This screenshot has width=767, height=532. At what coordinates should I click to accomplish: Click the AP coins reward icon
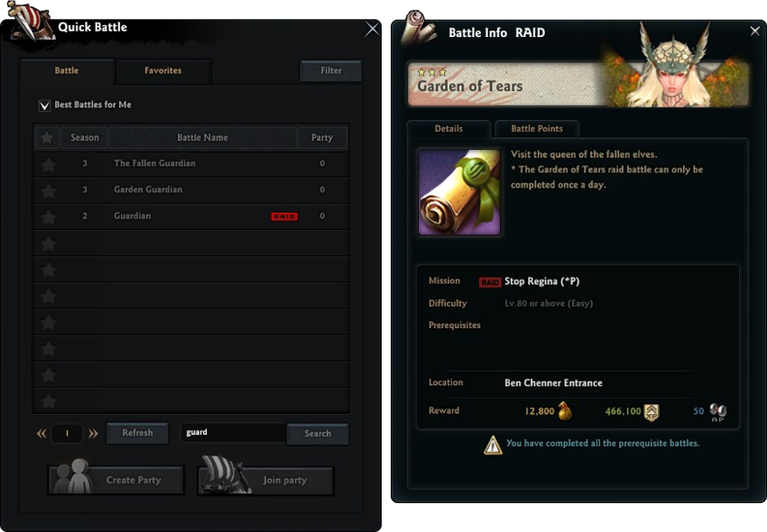coord(718,412)
